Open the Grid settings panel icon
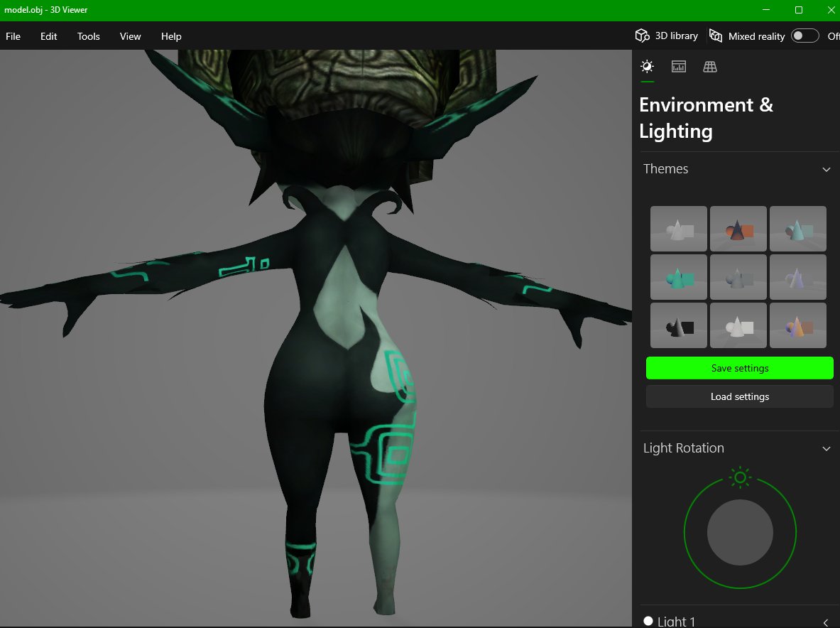This screenshot has width=840, height=628. coord(709,66)
